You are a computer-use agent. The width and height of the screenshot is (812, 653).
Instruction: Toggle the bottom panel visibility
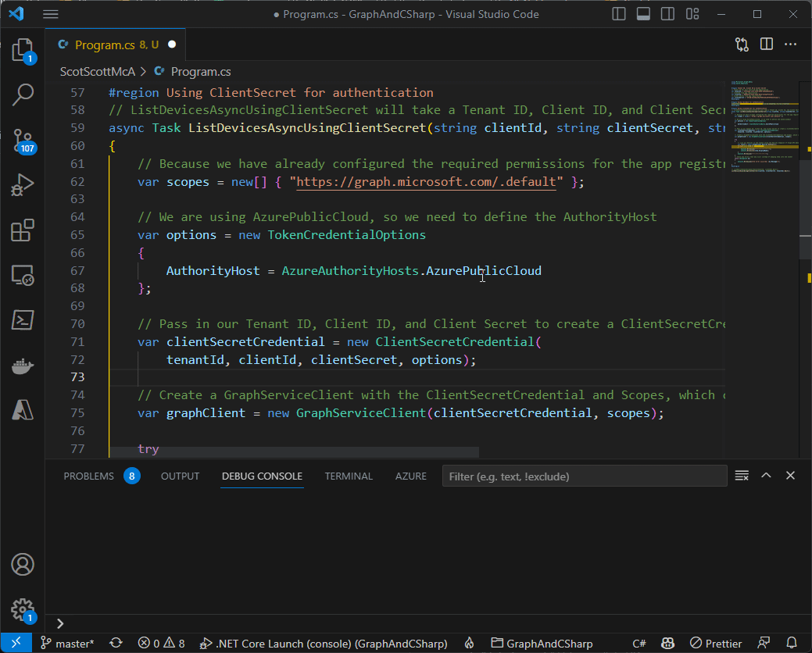[644, 14]
